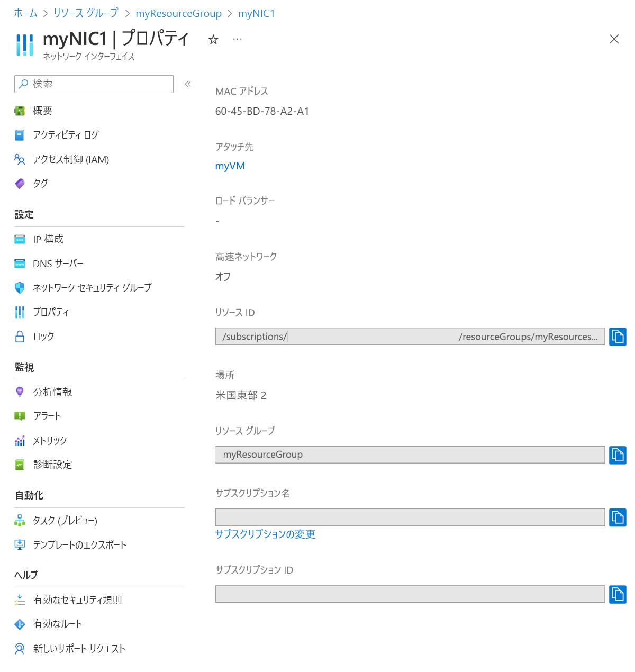The image size is (635, 672).
Task: Open the more options ellipsis menu
Action: tap(238, 39)
